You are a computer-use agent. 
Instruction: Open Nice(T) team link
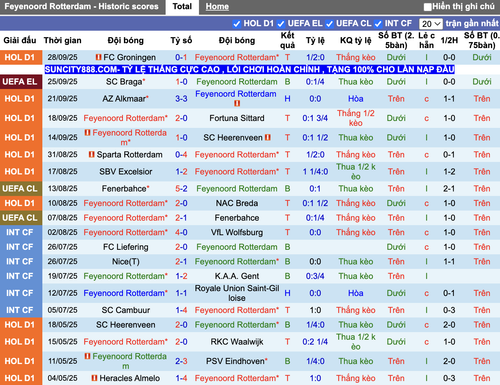coord(126,262)
